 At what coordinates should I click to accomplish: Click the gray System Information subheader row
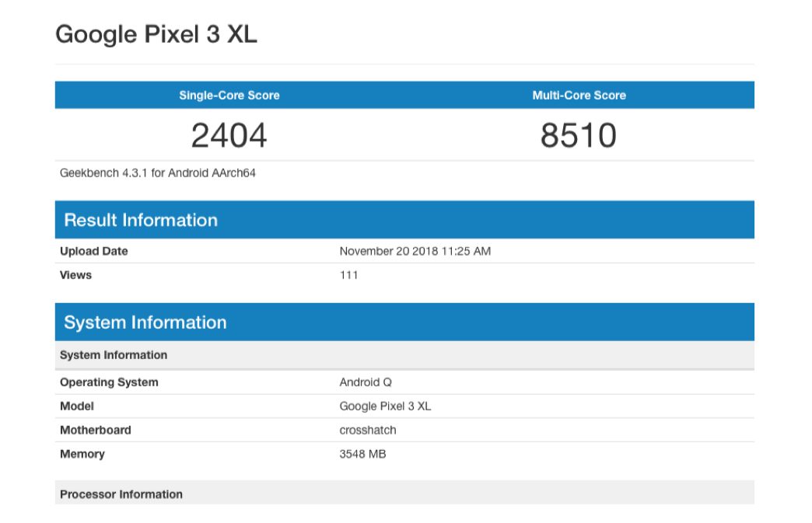click(114, 355)
